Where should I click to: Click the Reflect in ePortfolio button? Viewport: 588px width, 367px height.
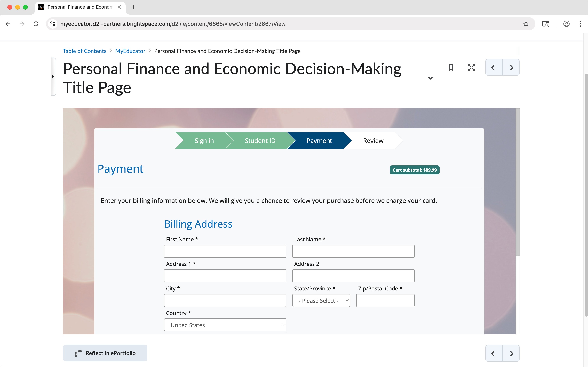coord(105,353)
